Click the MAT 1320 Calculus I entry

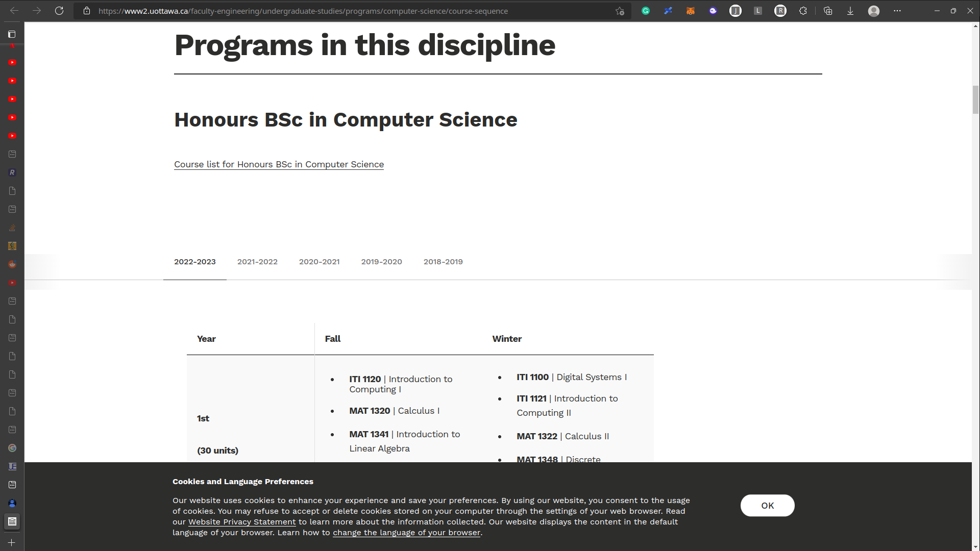[394, 411]
